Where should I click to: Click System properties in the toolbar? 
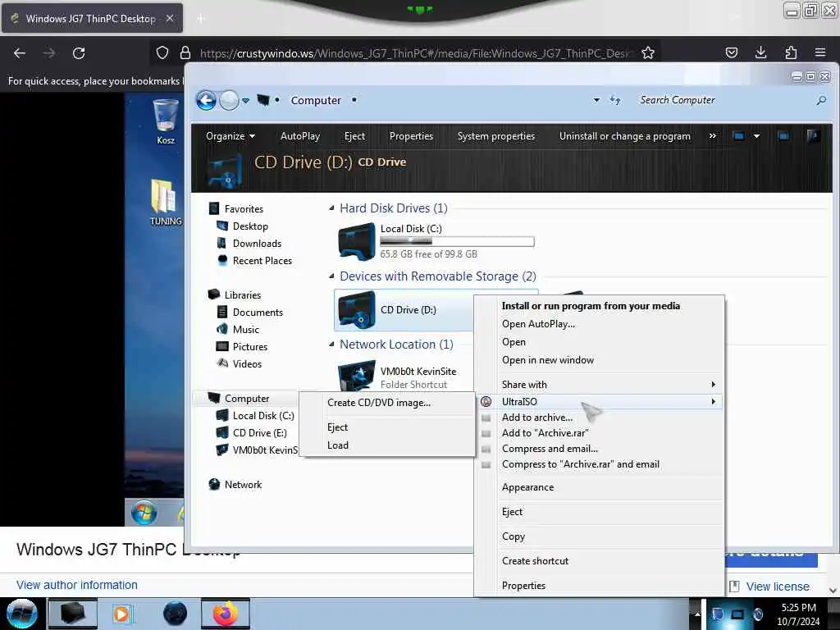[496, 136]
